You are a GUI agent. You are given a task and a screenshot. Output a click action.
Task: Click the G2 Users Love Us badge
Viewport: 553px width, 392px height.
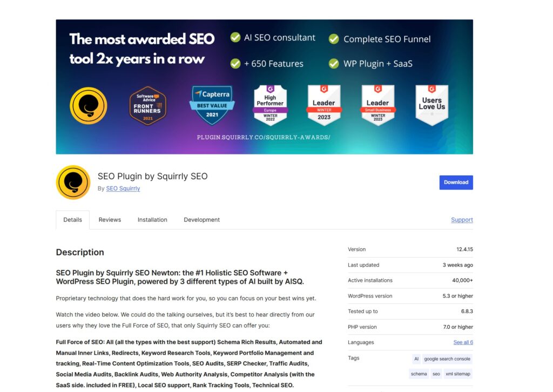(431, 105)
